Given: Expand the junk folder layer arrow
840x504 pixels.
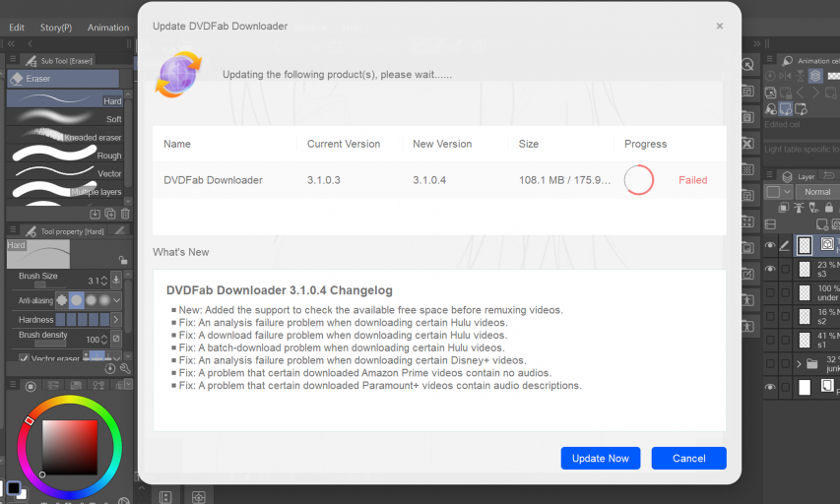Looking at the screenshot, I should pos(799,364).
